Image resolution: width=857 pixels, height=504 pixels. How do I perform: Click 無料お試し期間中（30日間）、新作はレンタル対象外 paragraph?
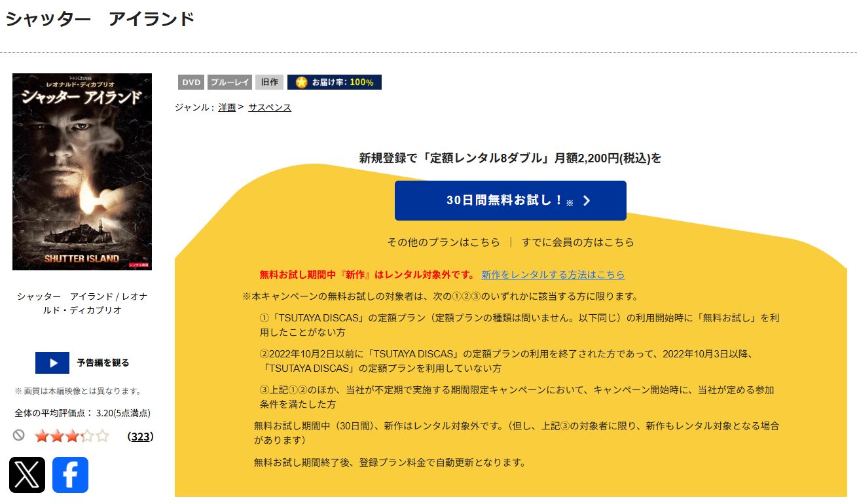517,433
